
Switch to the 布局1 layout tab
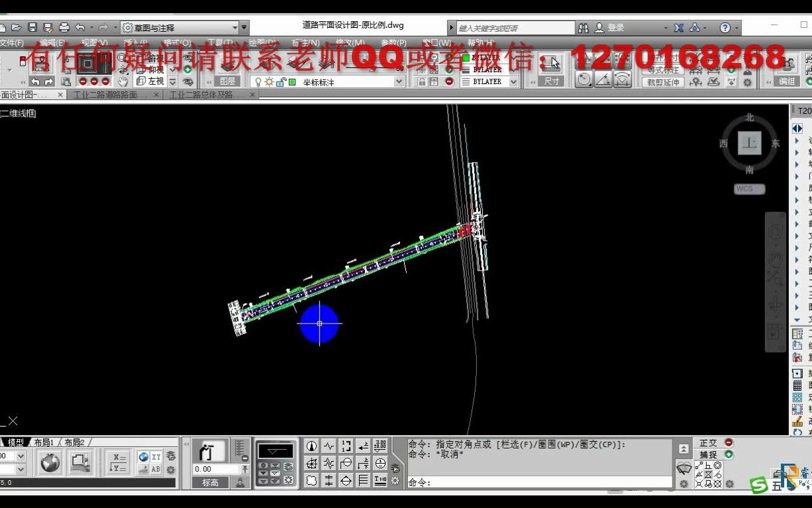coord(44,443)
